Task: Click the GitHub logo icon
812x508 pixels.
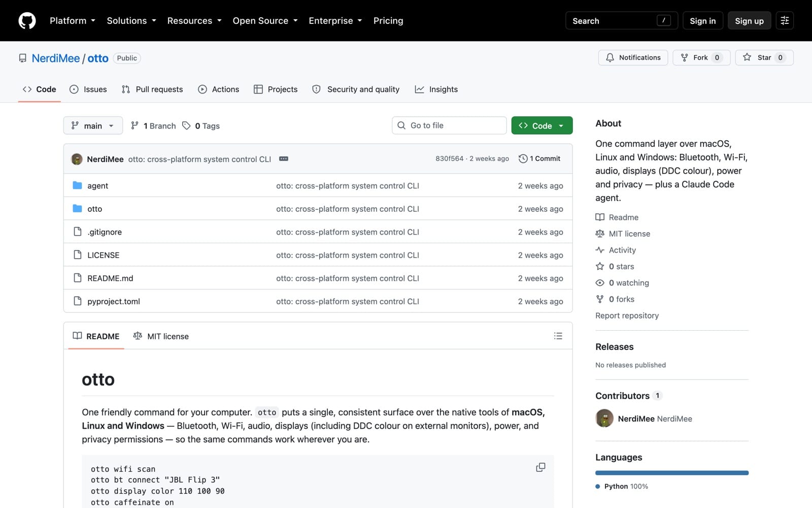Action: pos(27,21)
